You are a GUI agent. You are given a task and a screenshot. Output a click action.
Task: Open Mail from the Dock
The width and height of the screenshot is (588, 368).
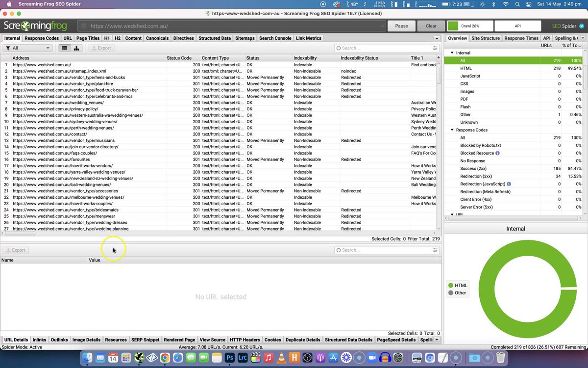(101, 359)
